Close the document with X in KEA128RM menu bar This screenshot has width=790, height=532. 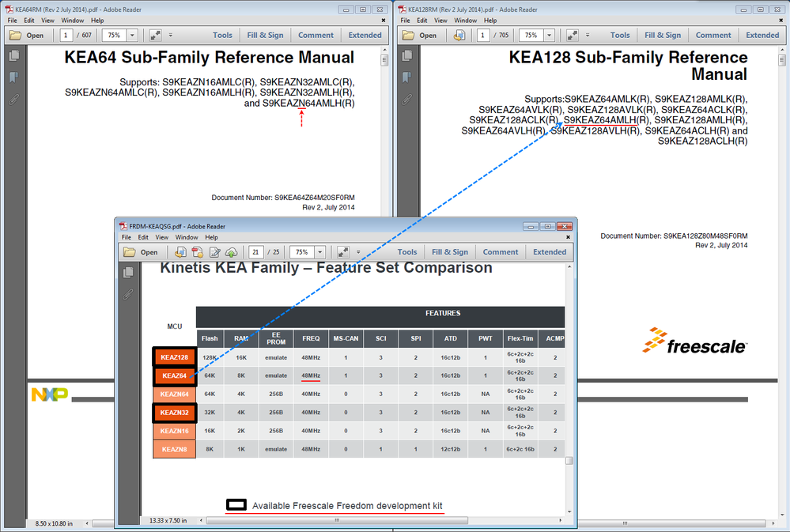point(782,21)
